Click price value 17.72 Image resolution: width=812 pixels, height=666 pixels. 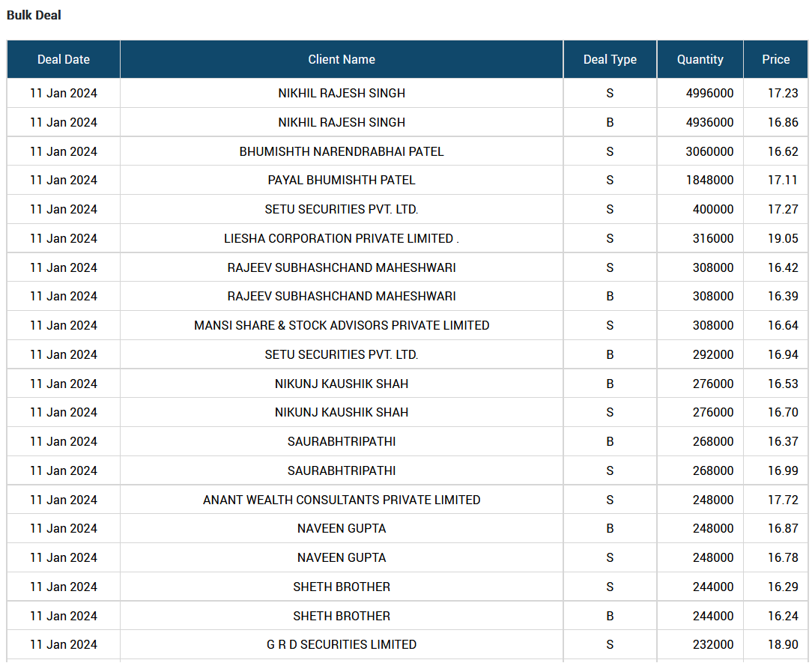pos(783,500)
